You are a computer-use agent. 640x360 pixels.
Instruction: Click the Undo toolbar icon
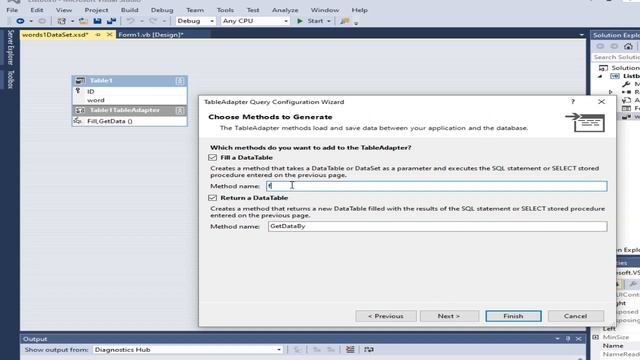click(130, 21)
